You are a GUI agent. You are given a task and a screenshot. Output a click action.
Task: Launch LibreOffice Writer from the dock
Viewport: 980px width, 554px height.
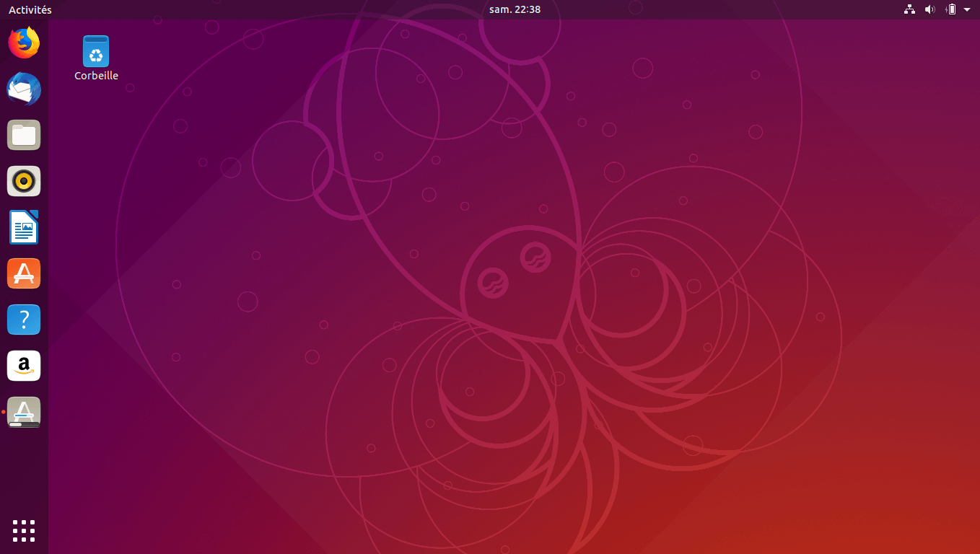[x=24, y=227]
